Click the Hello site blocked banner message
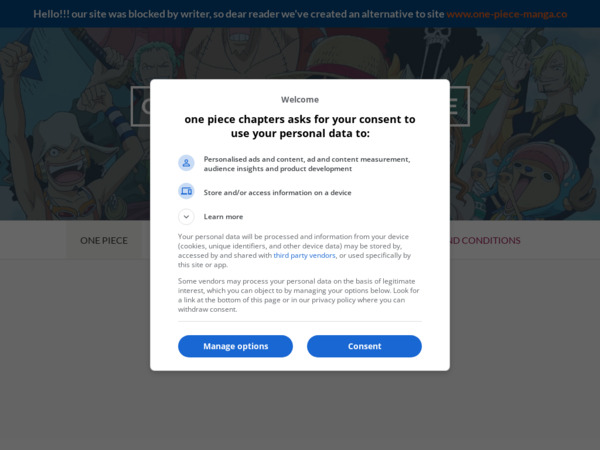 238,14
